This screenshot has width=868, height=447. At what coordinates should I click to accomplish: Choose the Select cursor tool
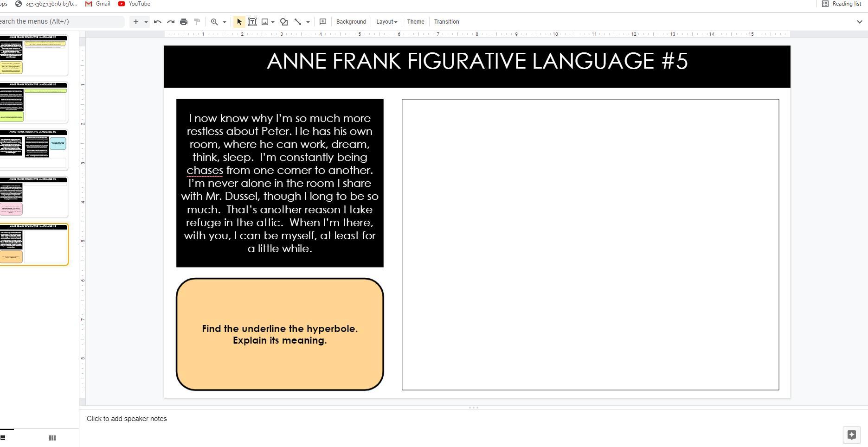(239, 22)
